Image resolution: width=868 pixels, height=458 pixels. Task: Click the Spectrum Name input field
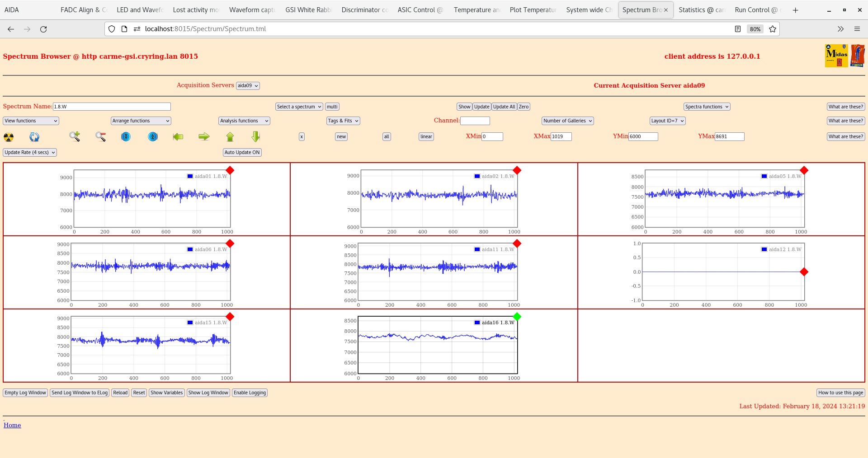tap(112, 107)
